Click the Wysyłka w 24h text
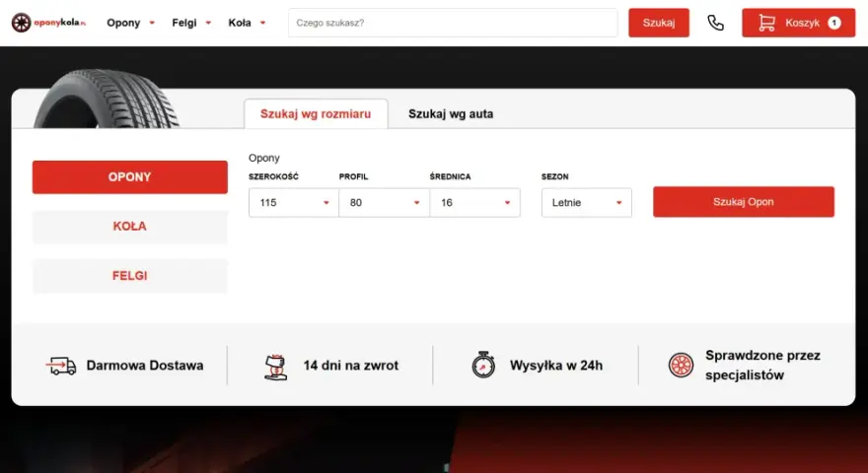Viewport: 868px width, 473px height. pyautogui.click(x=555, y=366)
